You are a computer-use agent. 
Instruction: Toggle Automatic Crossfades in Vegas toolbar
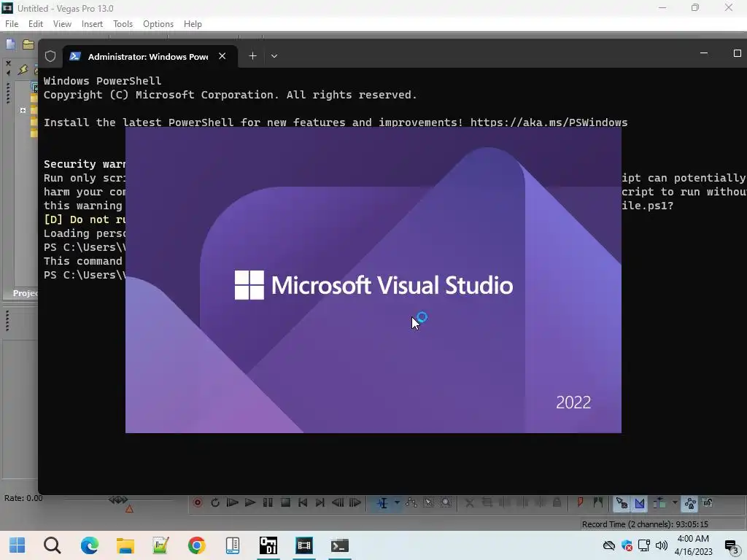click(x=640, y=503)
